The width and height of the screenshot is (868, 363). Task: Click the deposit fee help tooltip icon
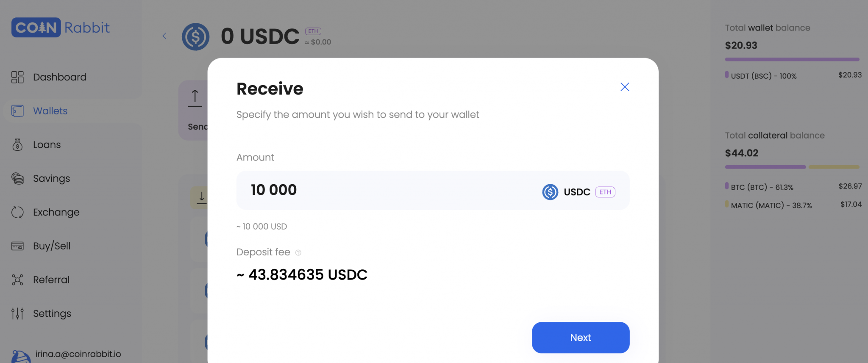coord(298,252)
